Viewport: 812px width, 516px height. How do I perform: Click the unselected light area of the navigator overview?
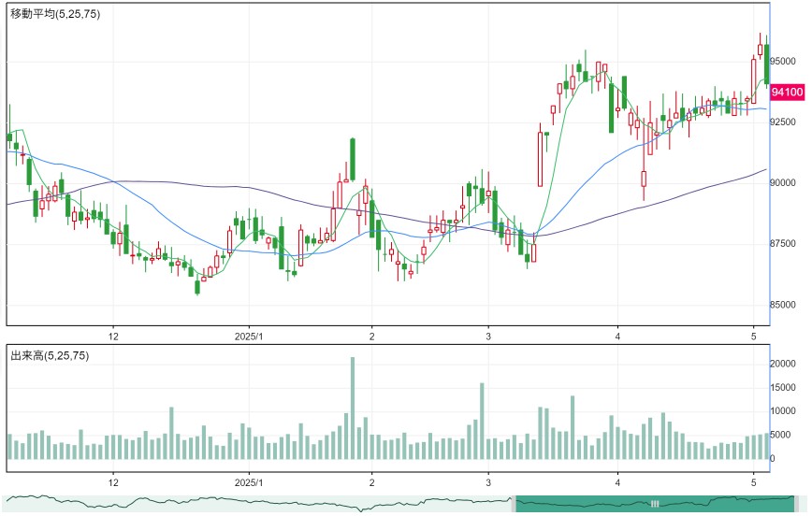click(x=259, y=504)
